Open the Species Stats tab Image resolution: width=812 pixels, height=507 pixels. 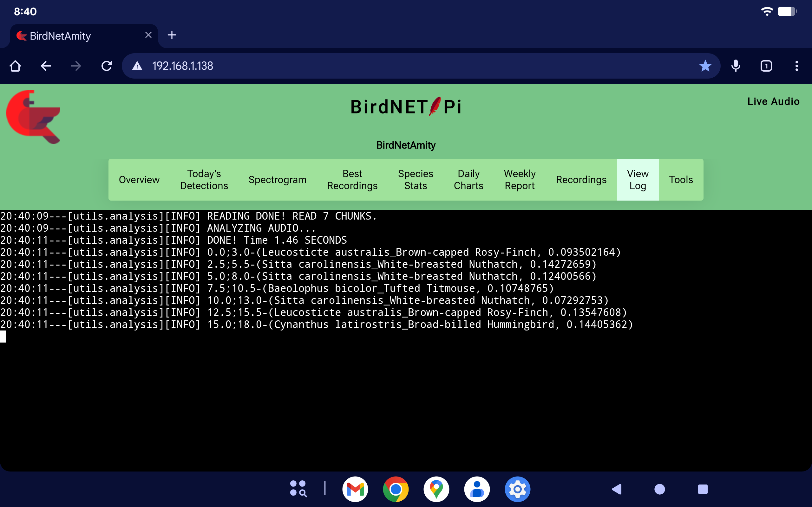(x=416, y=180)
